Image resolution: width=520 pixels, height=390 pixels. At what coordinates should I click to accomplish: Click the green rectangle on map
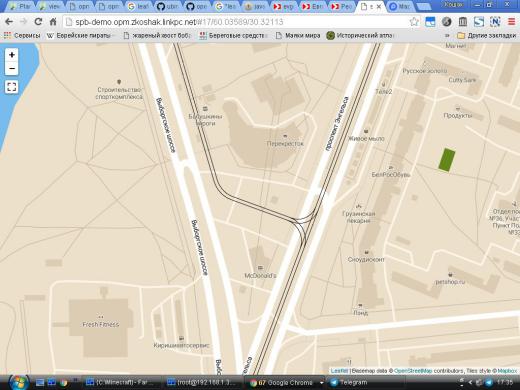(447, 160)
